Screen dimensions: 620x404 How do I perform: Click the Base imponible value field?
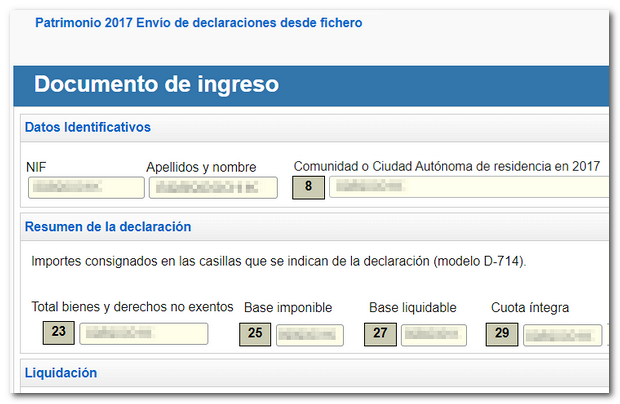point(309,334)
